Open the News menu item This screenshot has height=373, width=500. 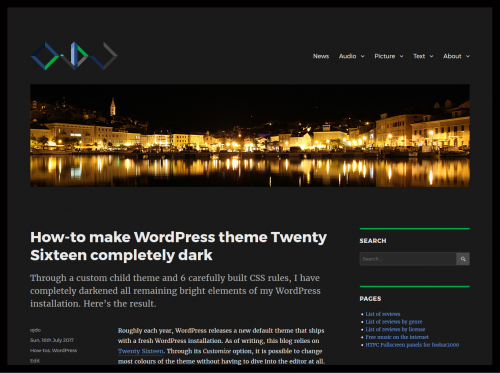pyautogui.click(x=321, y=56)
